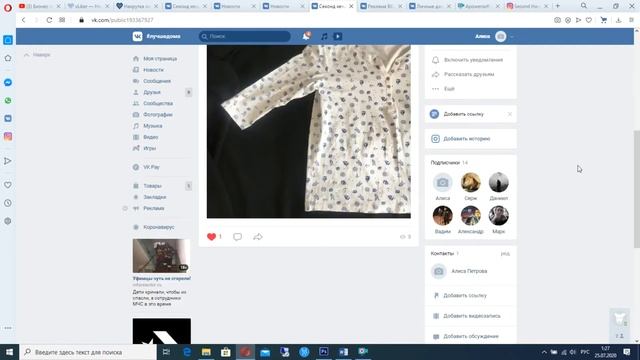Open the music note icon in VK header
Viewport: 640px width, 360px height.
(324, 36)
